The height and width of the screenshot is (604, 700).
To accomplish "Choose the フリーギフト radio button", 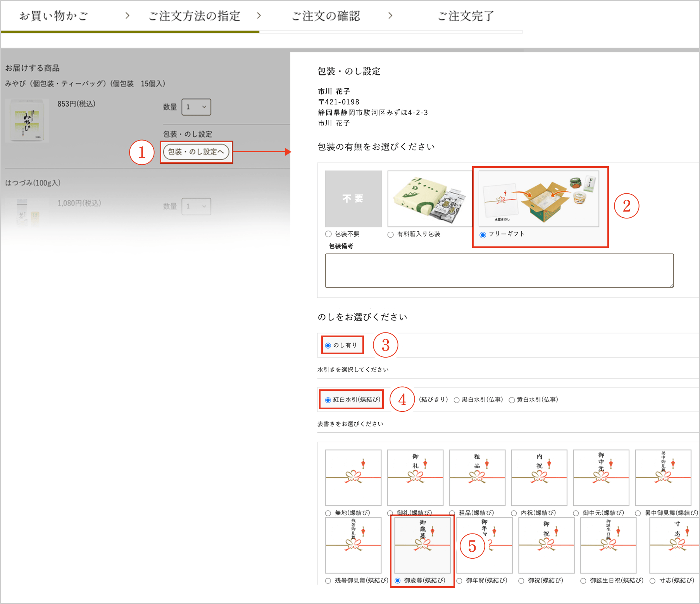I will pyautogui.click(x=483, y=235).
